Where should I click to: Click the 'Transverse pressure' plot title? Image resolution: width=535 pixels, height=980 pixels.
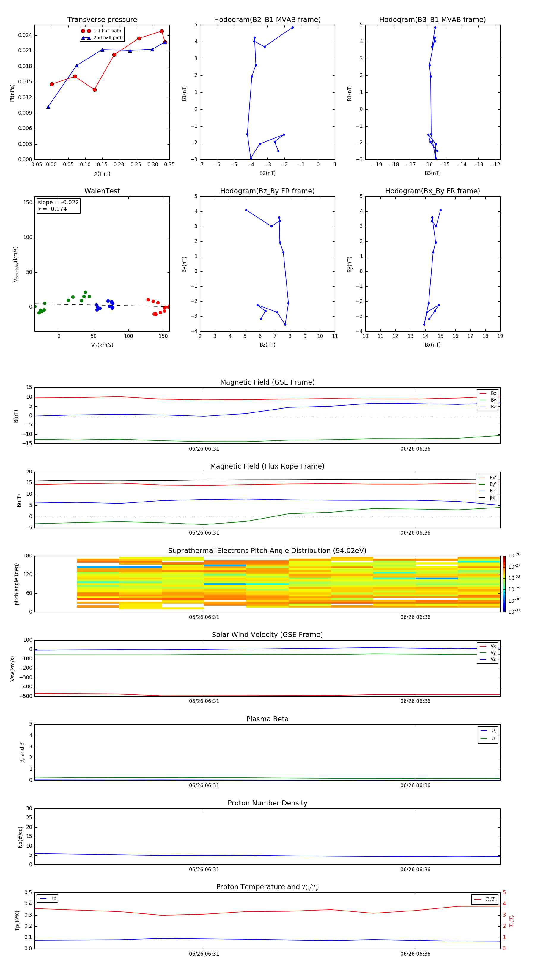click(102, 20)
